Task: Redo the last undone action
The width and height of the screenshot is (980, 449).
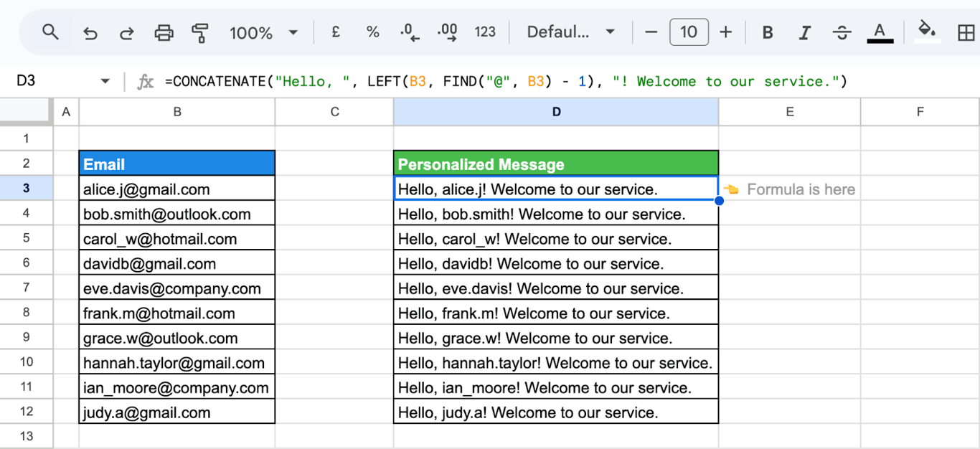Action: coord(127,32)
